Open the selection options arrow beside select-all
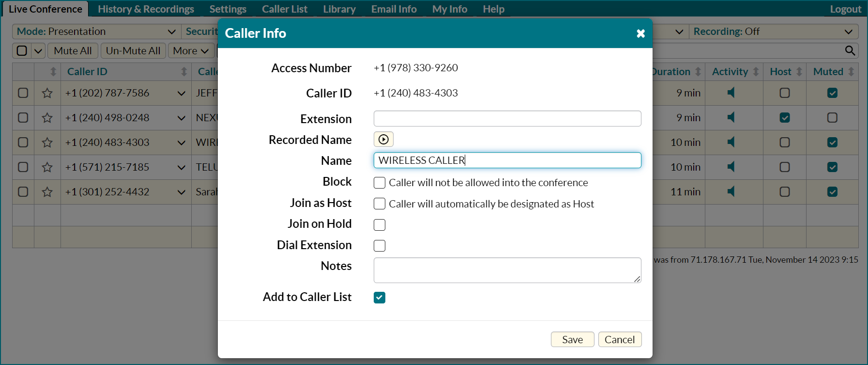 pos(38,50)
